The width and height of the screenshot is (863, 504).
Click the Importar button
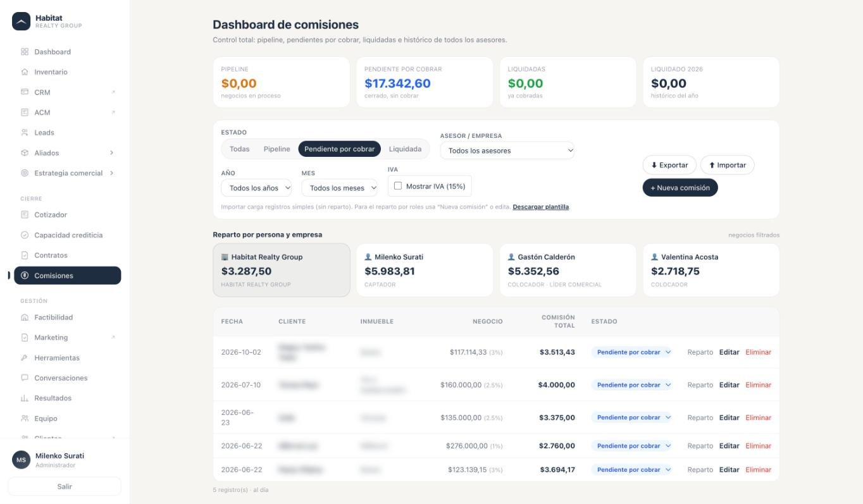728,165
